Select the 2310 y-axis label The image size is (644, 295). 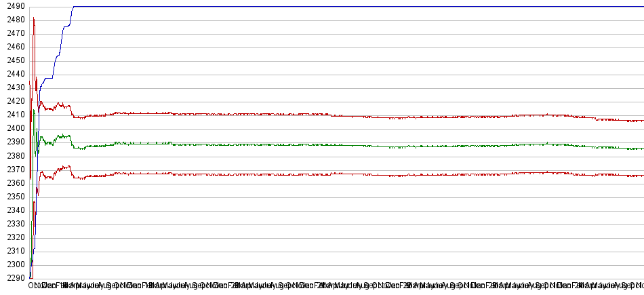[14, 251]
